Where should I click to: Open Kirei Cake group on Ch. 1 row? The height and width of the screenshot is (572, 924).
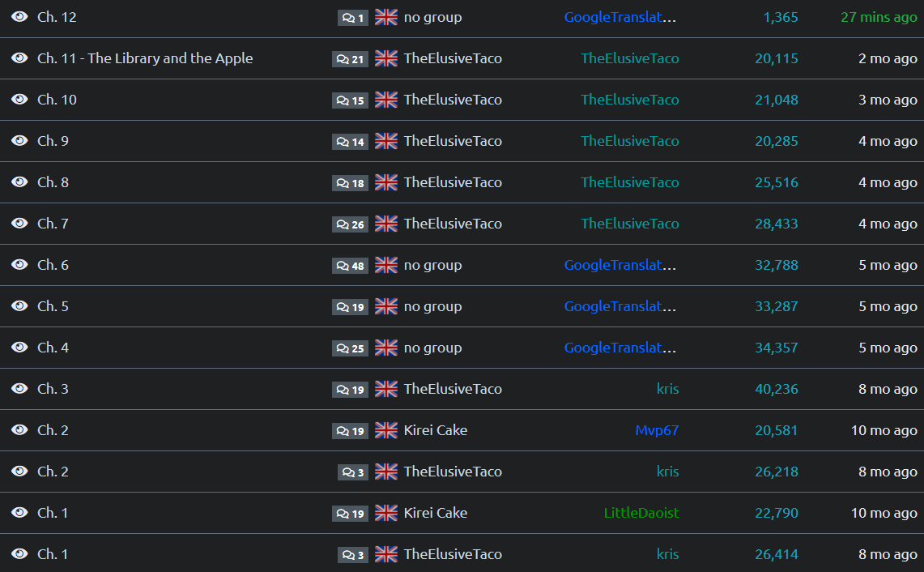coord(436,513)
